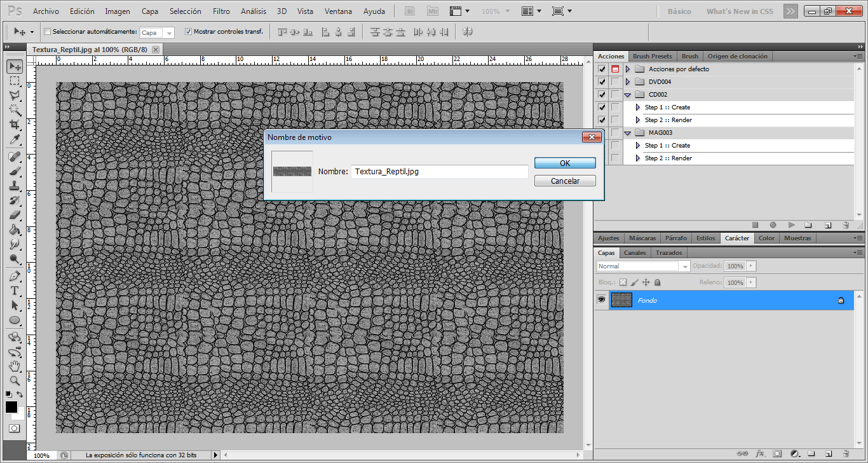Viewport: 868px width, 463px height.
Task: Toggle checkmark for DVD004 action set
Action: (x=602, y=81)
